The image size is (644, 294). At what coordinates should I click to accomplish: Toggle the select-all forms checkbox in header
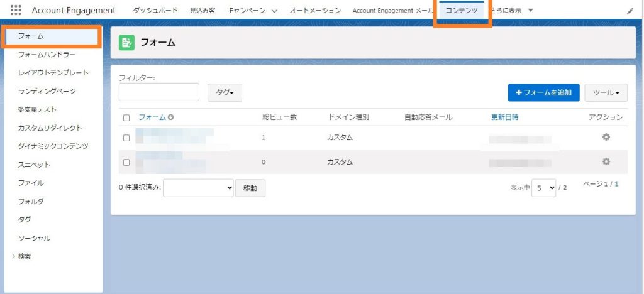point(126,117)
